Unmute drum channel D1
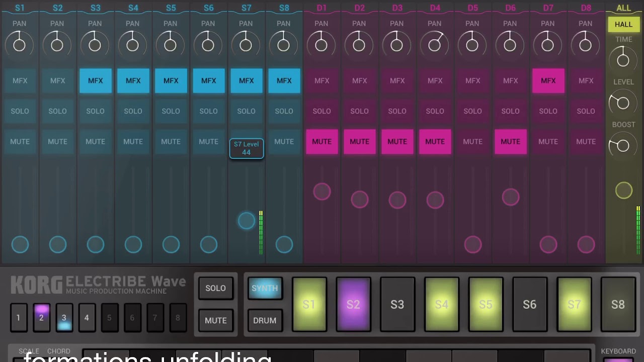Viewport: 644px width, 362px height. pyautogui.click(x=321, y=142)
